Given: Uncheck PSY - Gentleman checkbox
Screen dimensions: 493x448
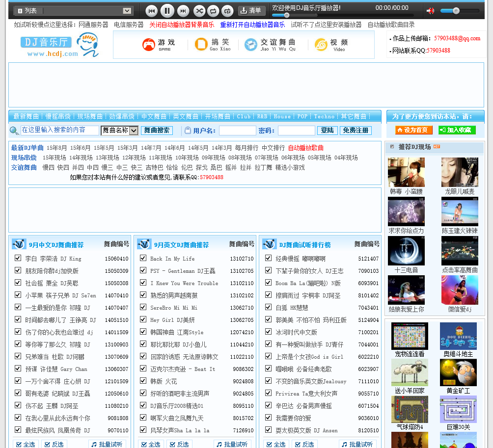Looking at the screenshot, I should pos(143,270).
